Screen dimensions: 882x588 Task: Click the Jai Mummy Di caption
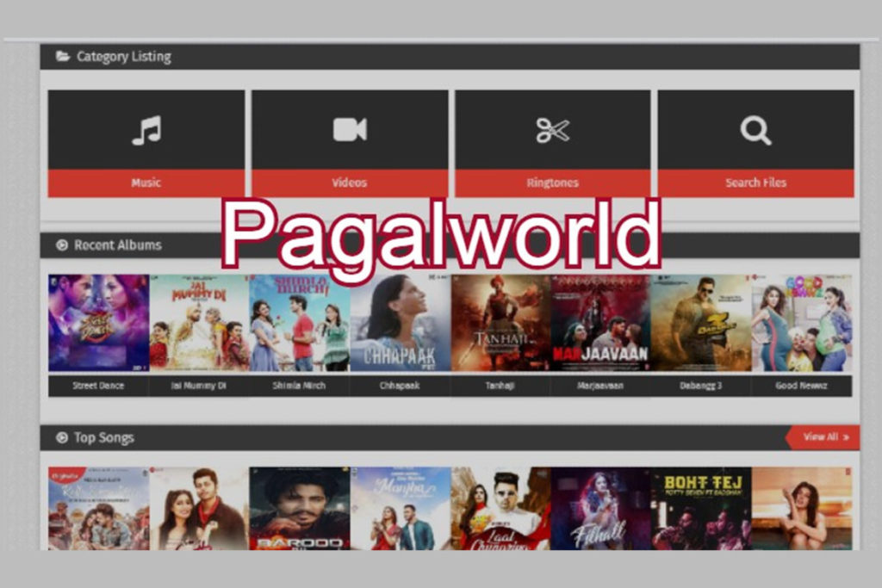(199, 386)
